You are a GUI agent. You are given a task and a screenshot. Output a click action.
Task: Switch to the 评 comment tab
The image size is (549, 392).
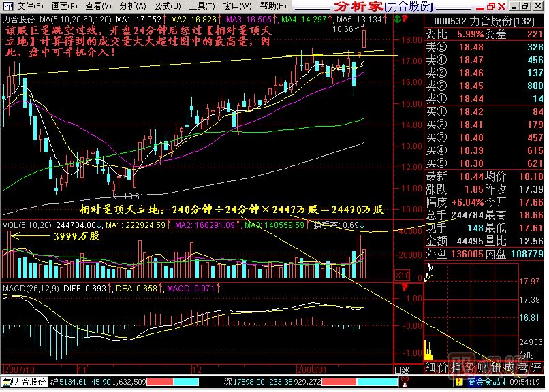(x=537, y=368)
